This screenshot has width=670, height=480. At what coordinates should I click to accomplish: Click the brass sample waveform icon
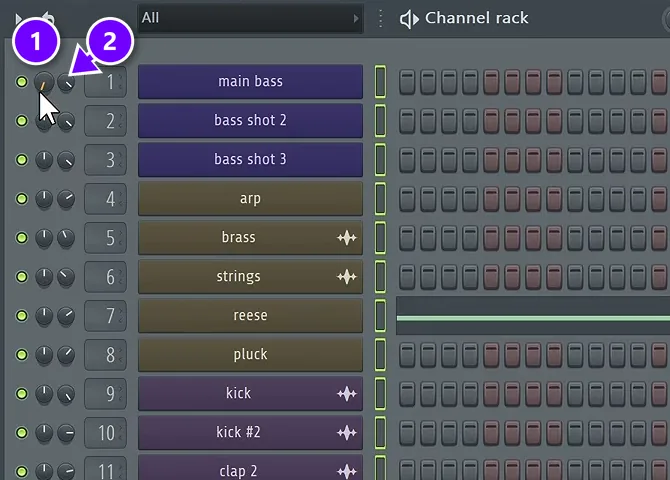(347, 238)
